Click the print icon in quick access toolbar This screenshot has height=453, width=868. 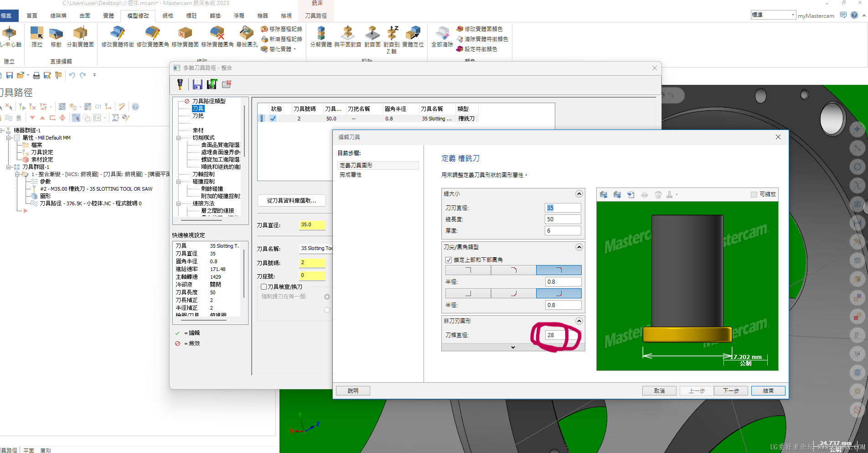tap(36, 75)
